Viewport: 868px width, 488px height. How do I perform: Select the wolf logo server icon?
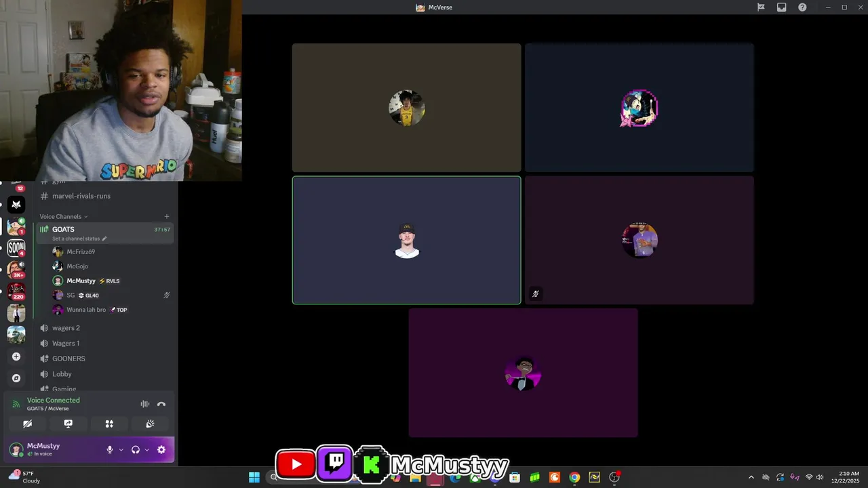click(16, 204)
